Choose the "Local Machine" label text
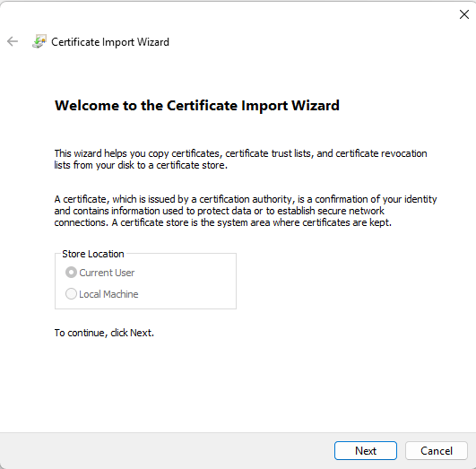 pos(108,294)
